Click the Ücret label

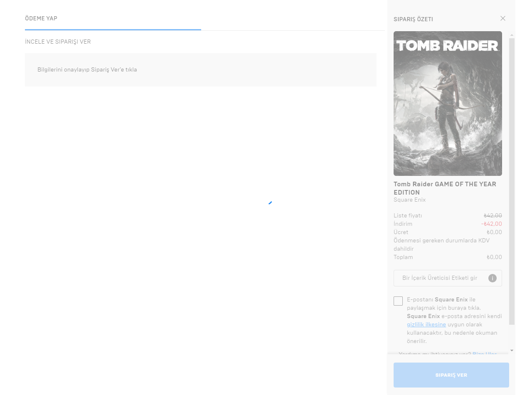coord(401,232)
